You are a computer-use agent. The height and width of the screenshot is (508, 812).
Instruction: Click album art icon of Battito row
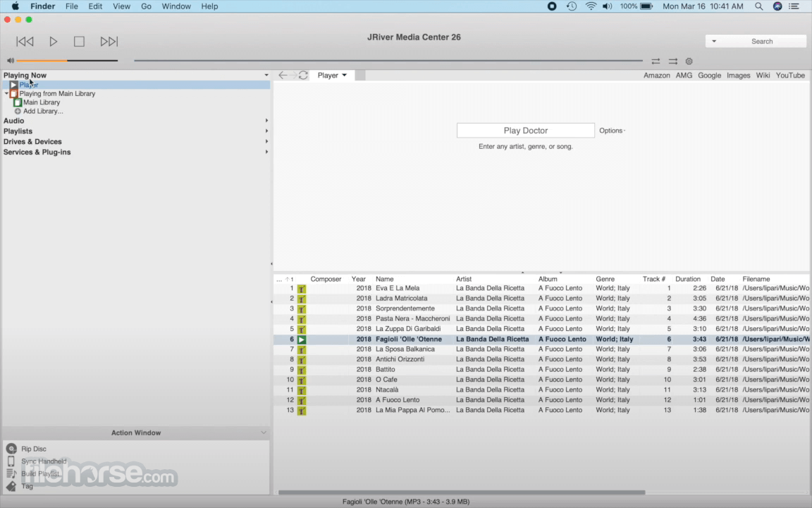point(302,370)
